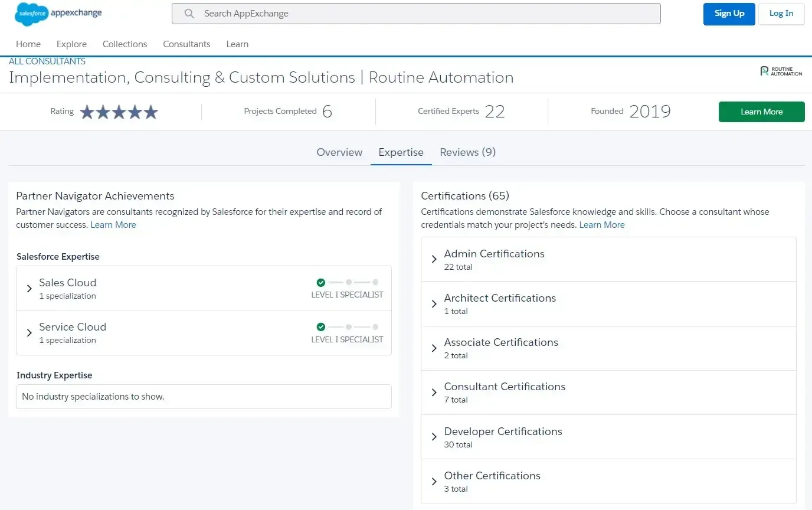
Task: Click the 'Certifications (65)' heading
Action: point(465,196)
